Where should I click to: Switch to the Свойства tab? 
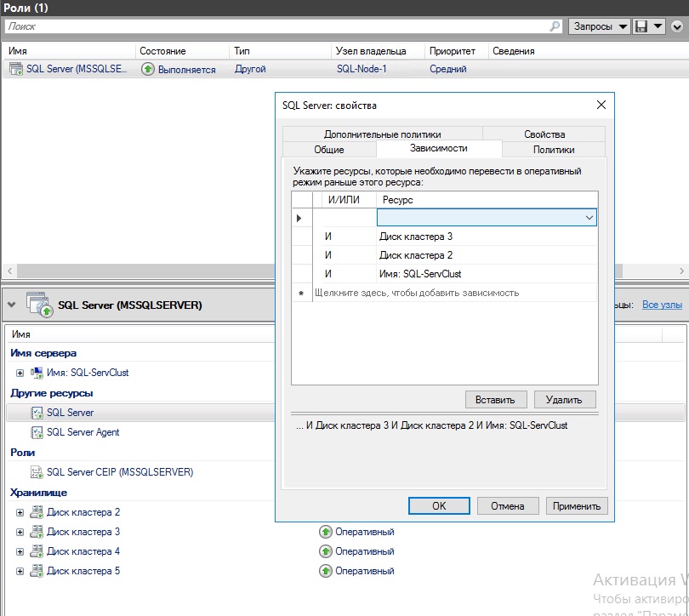(544, 134)
